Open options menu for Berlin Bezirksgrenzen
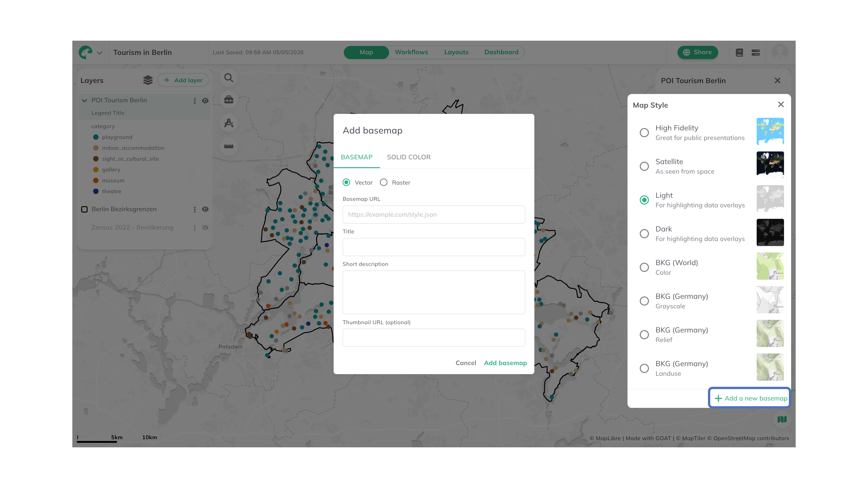The height and width of the screenshot is (488, 868). coord(195,209)
